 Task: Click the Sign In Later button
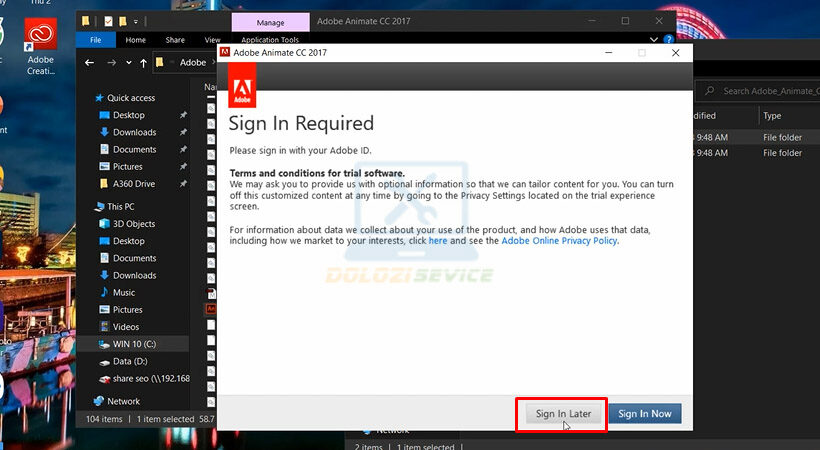pos(563,413)
